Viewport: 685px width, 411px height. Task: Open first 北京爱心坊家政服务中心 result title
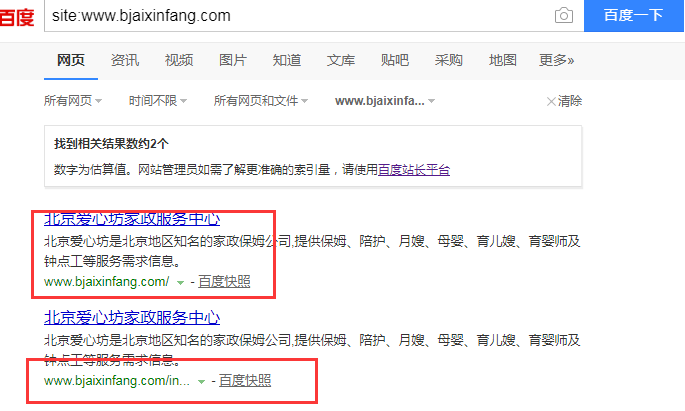132,218
